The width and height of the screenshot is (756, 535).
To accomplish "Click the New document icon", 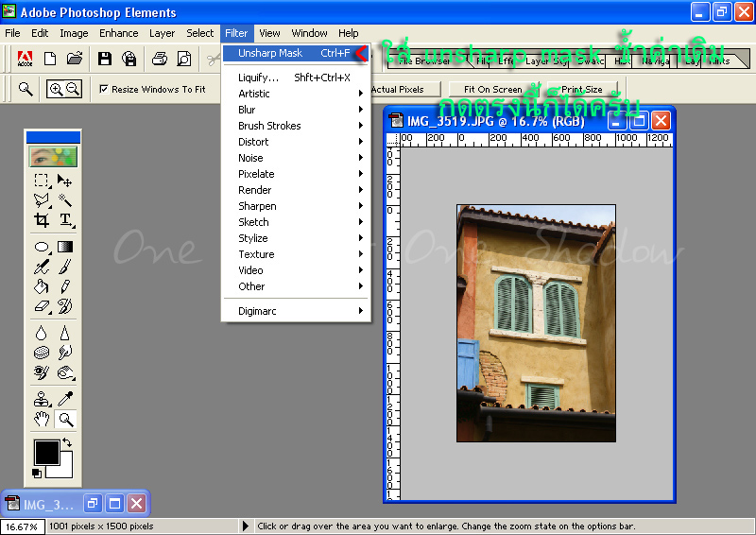I will click(50, 59).
